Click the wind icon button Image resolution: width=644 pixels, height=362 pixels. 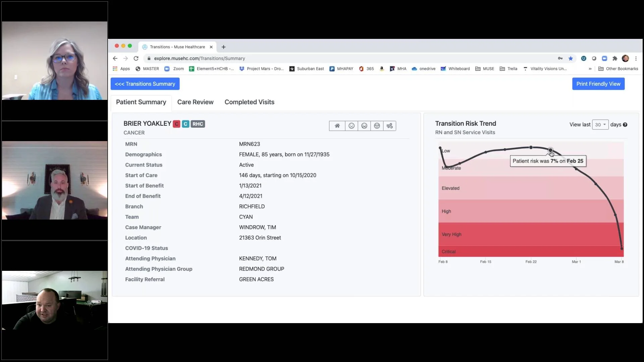(389, 126)
